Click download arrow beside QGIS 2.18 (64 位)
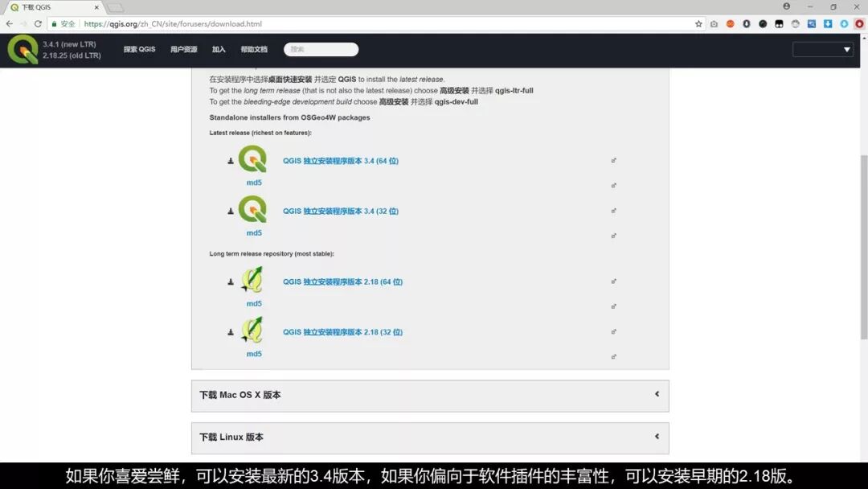The height and width of the screenshot is (489, 868). coord(231,281)
